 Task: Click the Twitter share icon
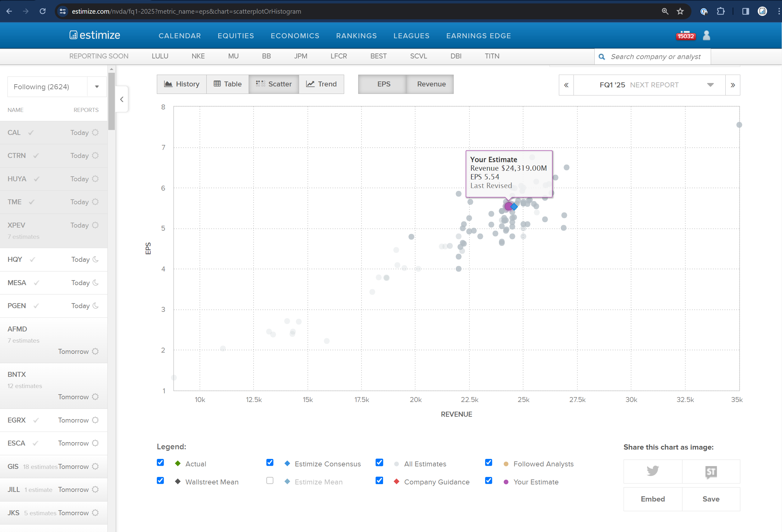click(653, 471)
